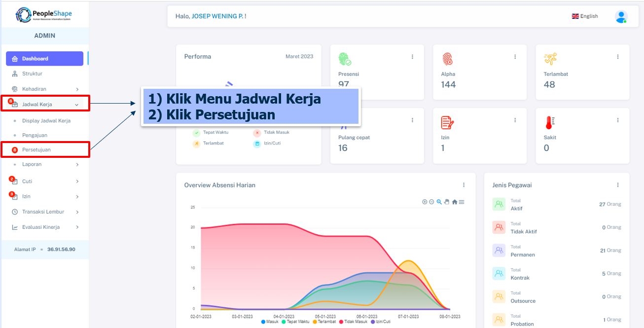Viewport: 644px width, 328px height.
Task: Click the Terlambat running person icon
Action: coord(550,59)
